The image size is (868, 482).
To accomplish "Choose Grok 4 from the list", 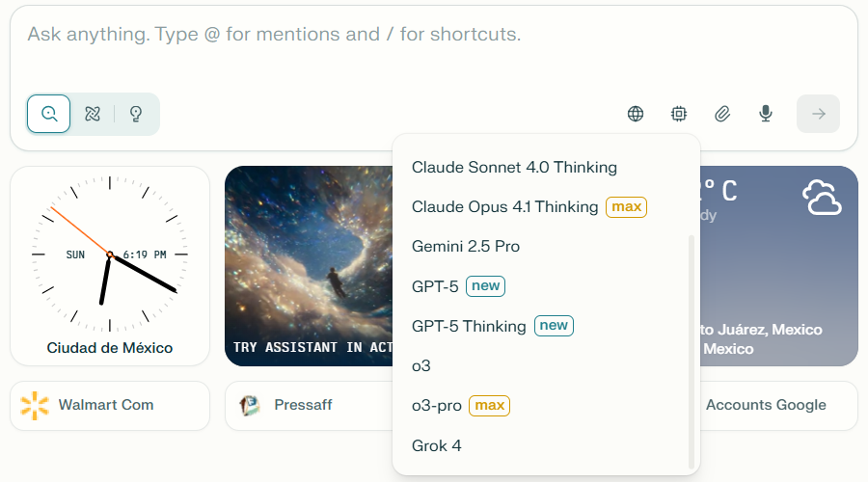I will (x=437, y=445).
